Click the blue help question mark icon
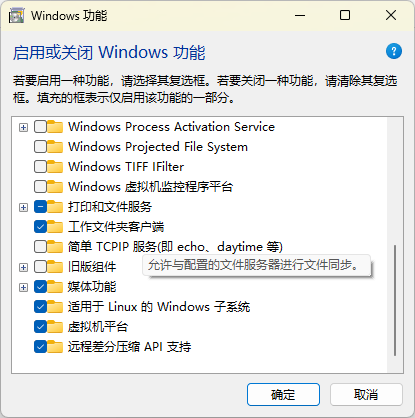This screenshot has height=418, width=415. [394, 51]
